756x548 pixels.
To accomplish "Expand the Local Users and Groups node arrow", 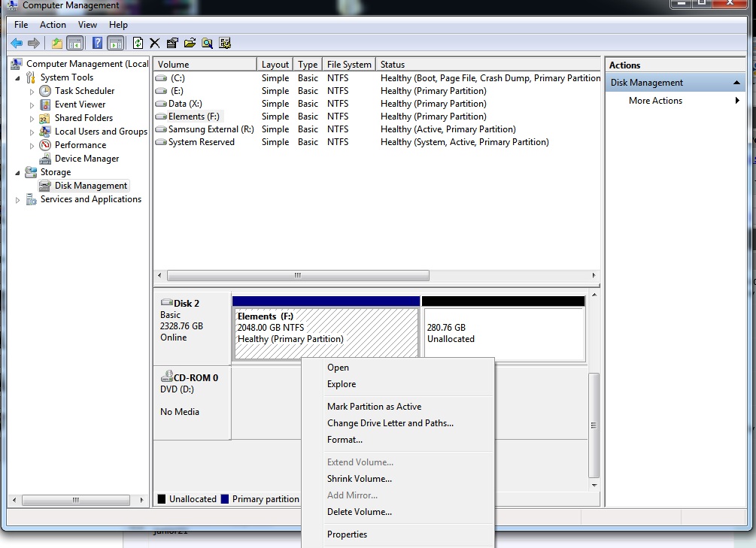I will (32, 132).
